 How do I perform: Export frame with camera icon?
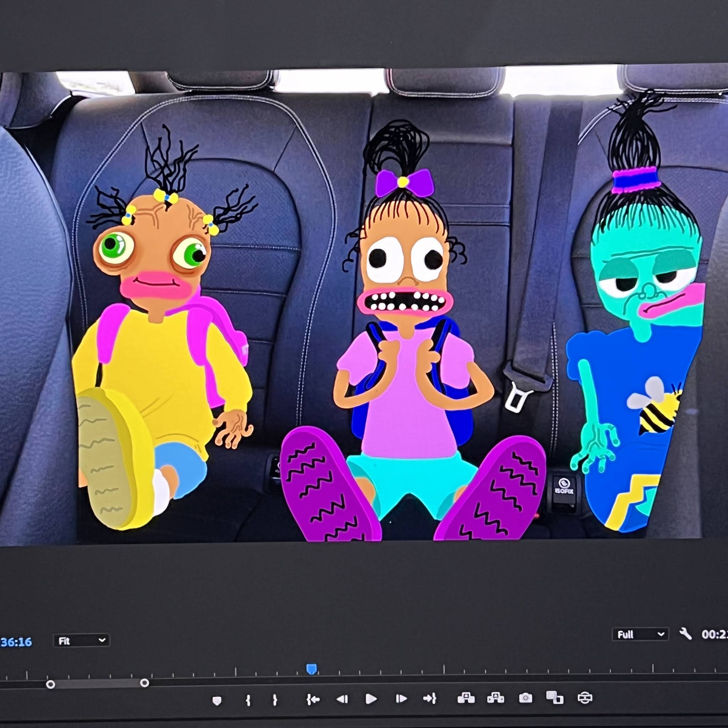coord(526,698)
